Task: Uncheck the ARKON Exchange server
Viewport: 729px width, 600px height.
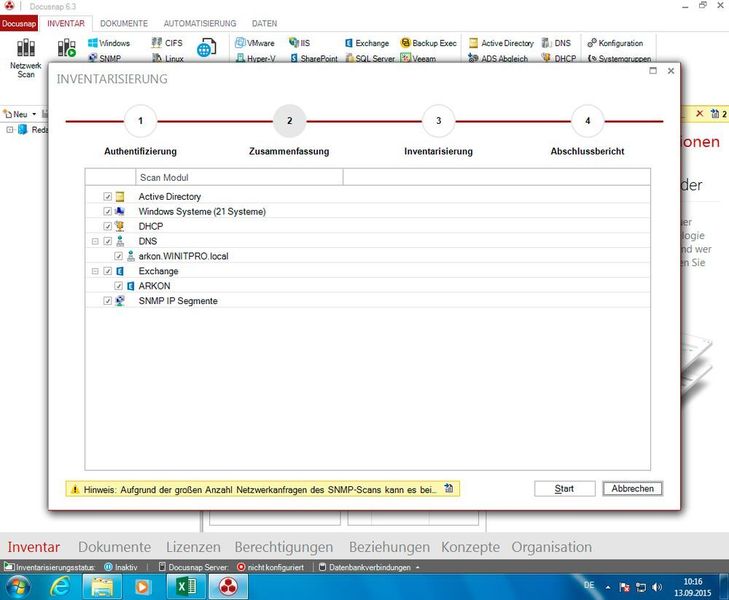Action: (x=119, y=286)
